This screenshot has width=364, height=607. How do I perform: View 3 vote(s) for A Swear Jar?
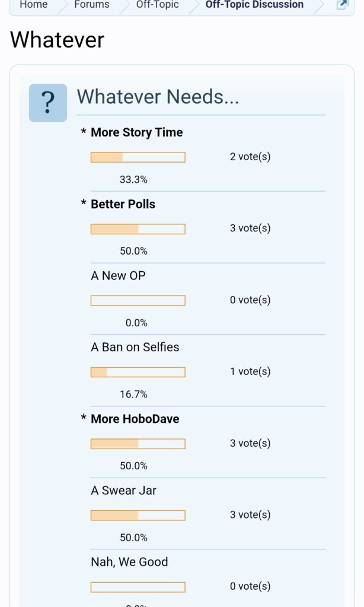coord(250,515)
